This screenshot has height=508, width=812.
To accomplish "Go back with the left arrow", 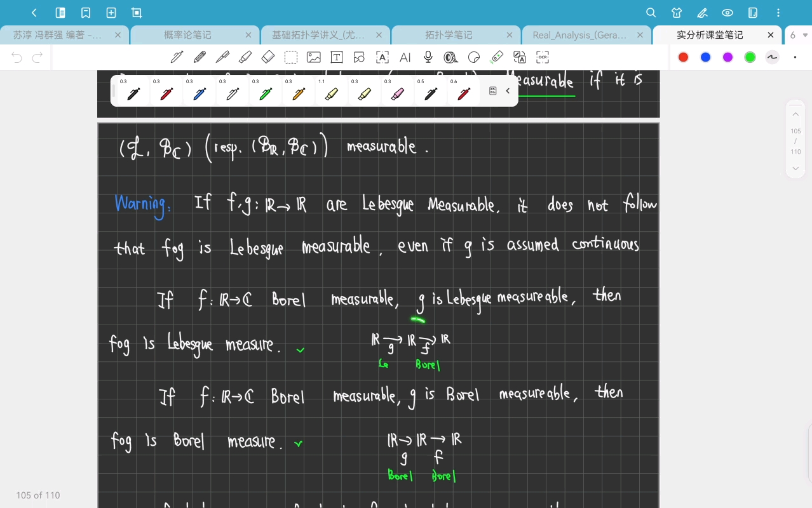I will coord(34,13).
